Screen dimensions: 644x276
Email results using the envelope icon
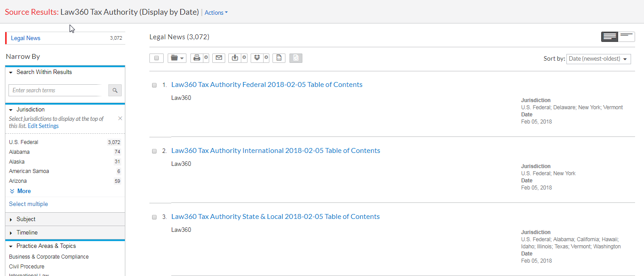point(219,58)
